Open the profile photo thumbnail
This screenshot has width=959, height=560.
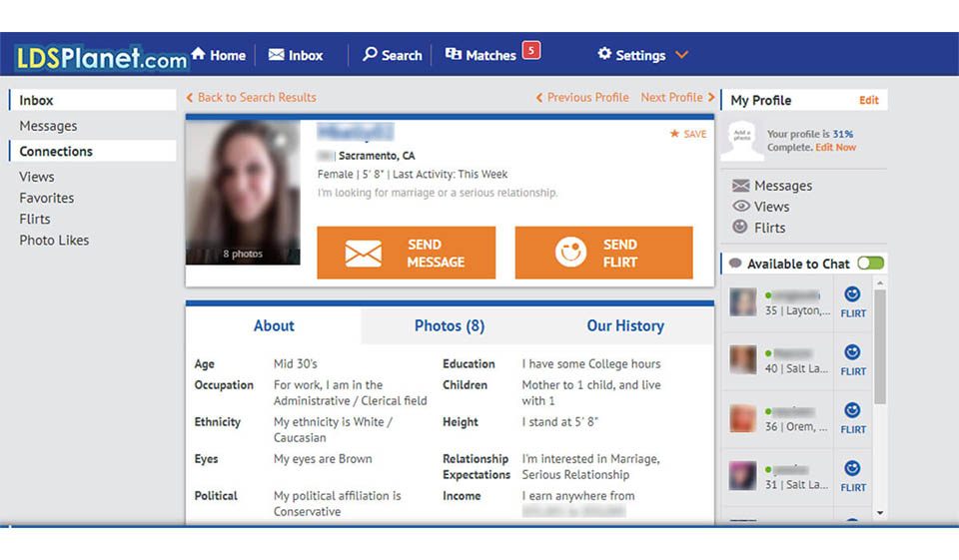(x=243, y=192)
